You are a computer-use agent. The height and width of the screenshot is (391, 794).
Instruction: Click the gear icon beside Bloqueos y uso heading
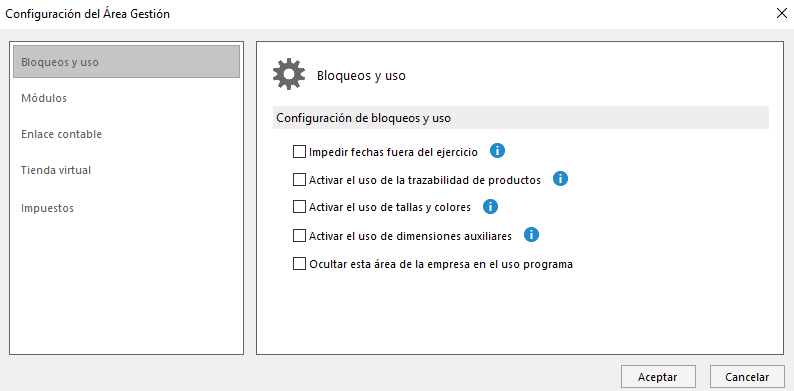tap(289, 74)
